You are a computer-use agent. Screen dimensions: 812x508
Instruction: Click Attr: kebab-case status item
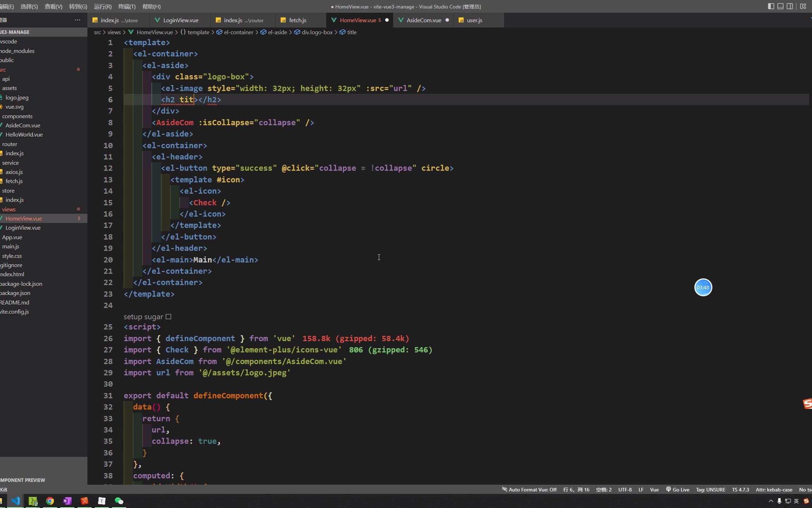pyautogui.click(x=774, y=490)
